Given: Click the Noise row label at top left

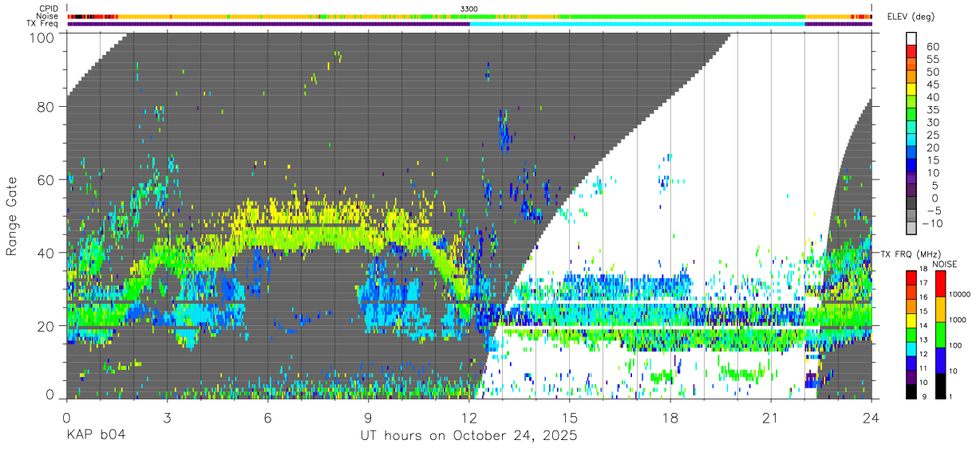Looking at the screenshot, I should point(48,16).
